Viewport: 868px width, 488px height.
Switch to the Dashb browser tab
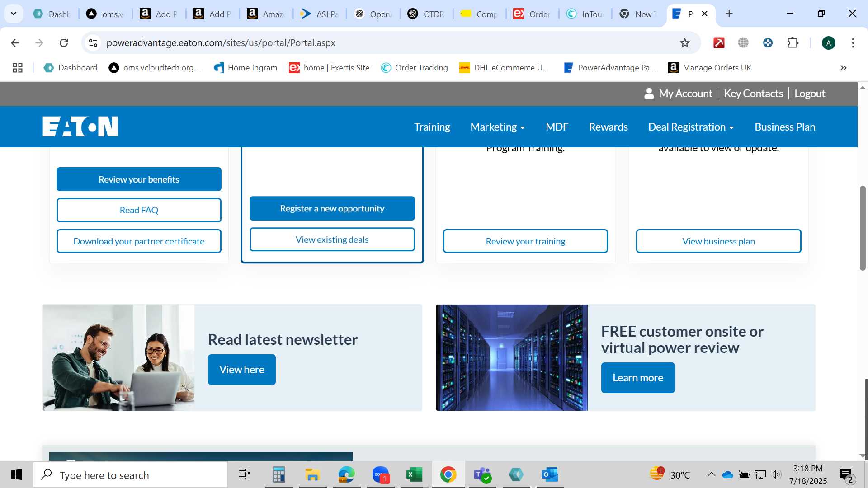click(x=52, y=14)
